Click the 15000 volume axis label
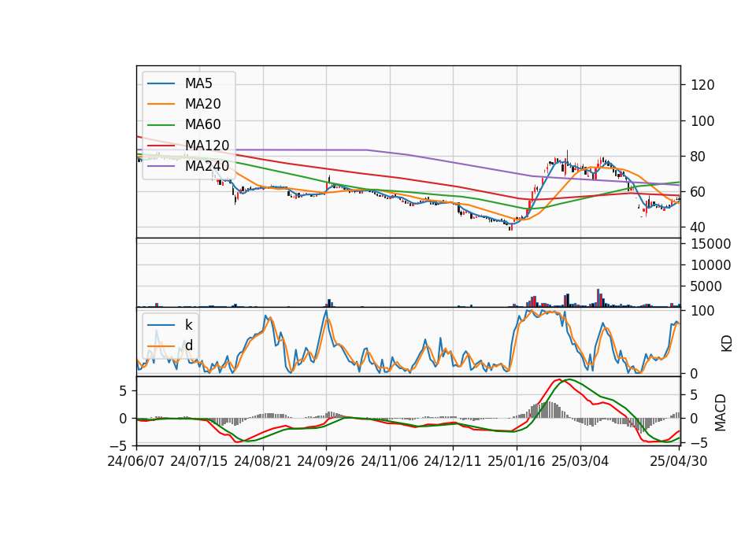The width and height of the screenshot is (756, 543). (x=710, y=244)
